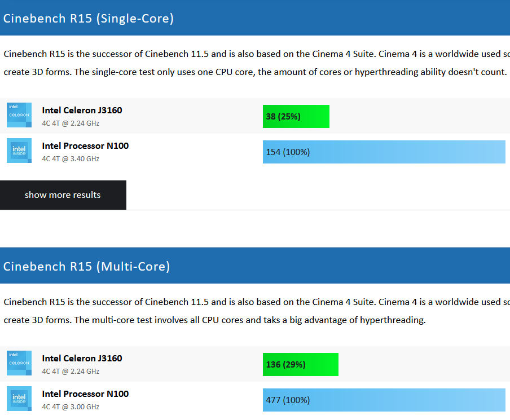This screenshot has height=420, width=510.
Task: Click the single-core test description paragraph
Action: coord(257,63)
